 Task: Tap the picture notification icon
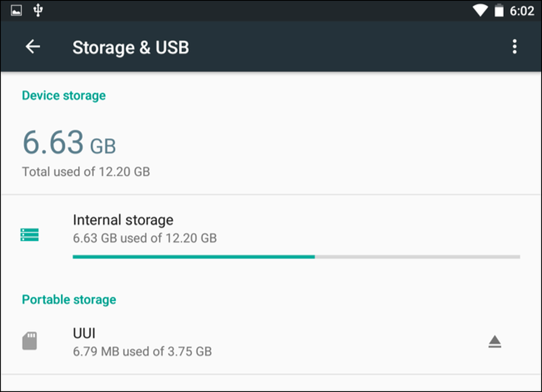click(16, 10)
